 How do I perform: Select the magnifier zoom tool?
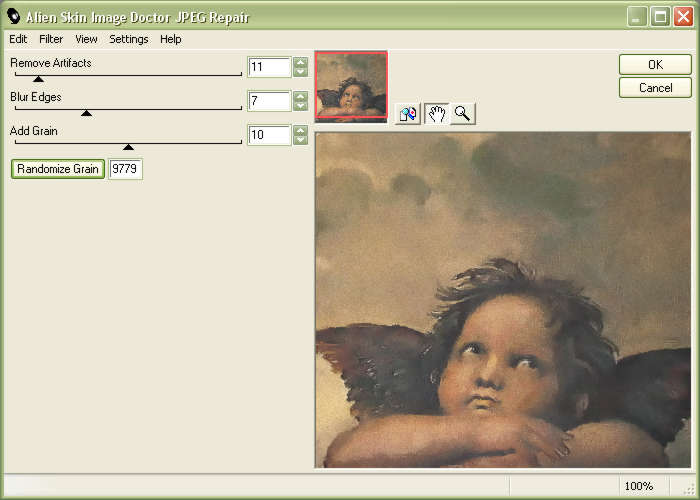463,114
